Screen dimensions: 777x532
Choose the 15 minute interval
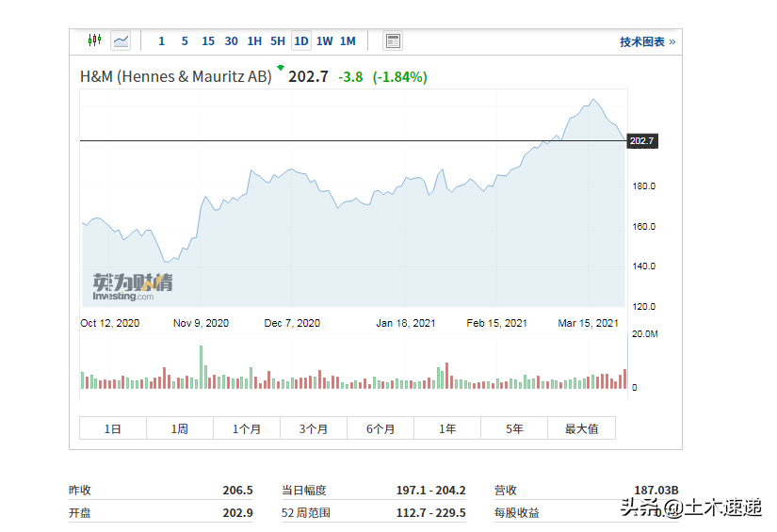(208, 41)
